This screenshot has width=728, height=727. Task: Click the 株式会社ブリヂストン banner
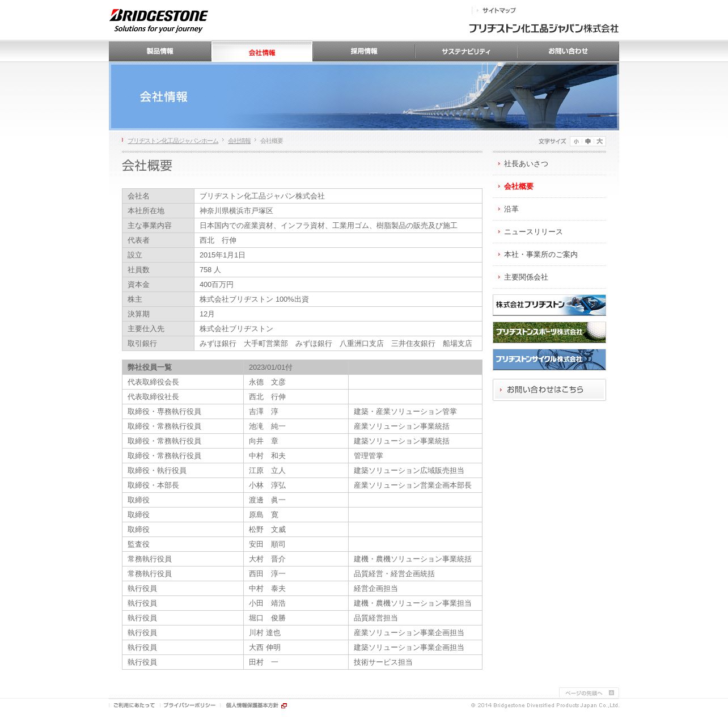pos(549,305)
